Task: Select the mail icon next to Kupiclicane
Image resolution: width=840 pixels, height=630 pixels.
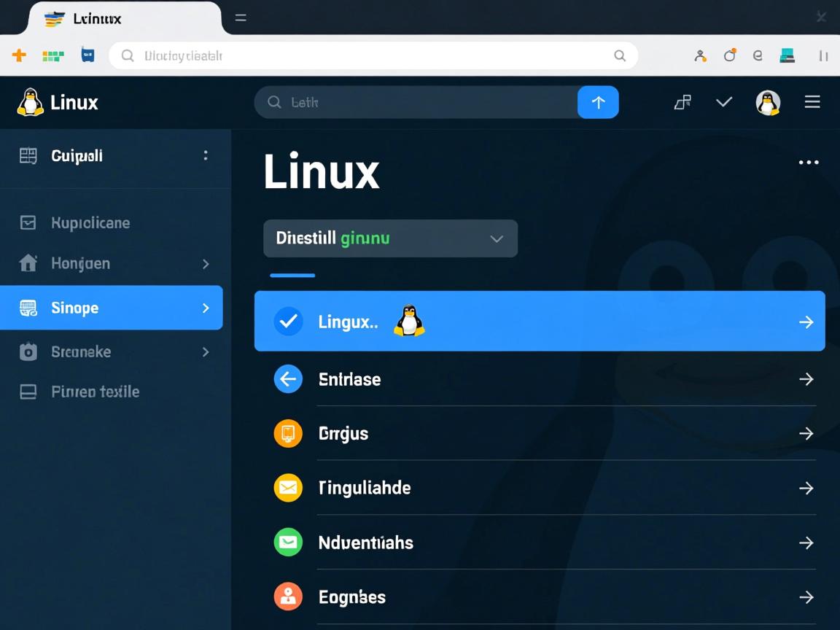Action: [x=28, y=222]
